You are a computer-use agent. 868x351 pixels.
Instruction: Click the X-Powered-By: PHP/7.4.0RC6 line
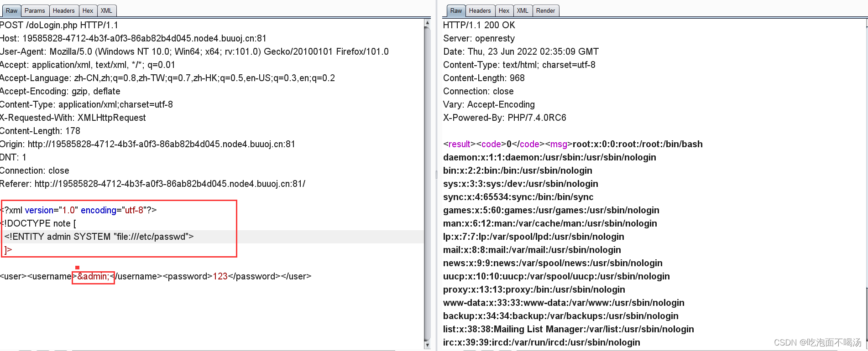(x=504, y=118)
